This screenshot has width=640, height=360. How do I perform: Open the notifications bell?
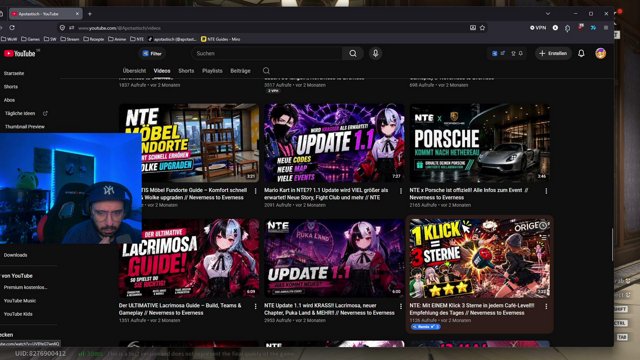pos(581,53)
